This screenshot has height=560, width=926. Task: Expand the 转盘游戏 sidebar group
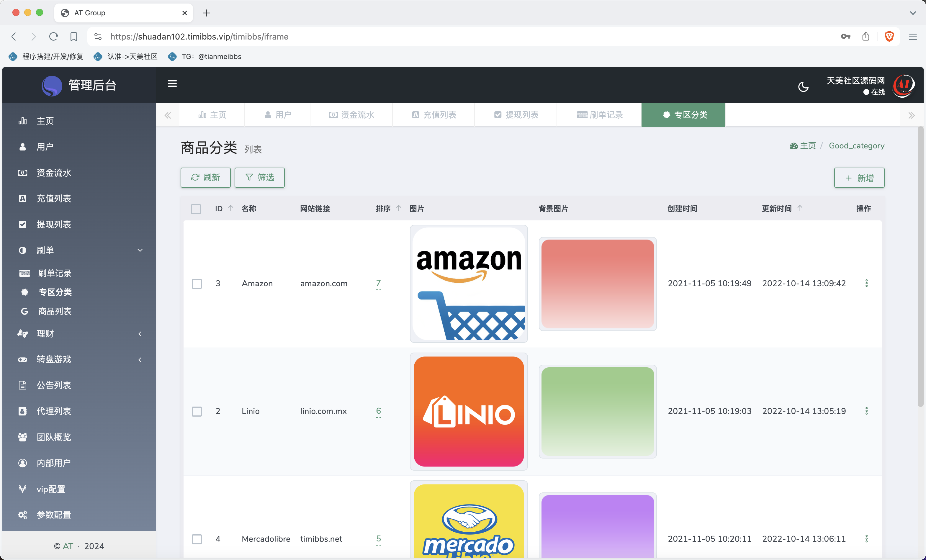point(79,359)
